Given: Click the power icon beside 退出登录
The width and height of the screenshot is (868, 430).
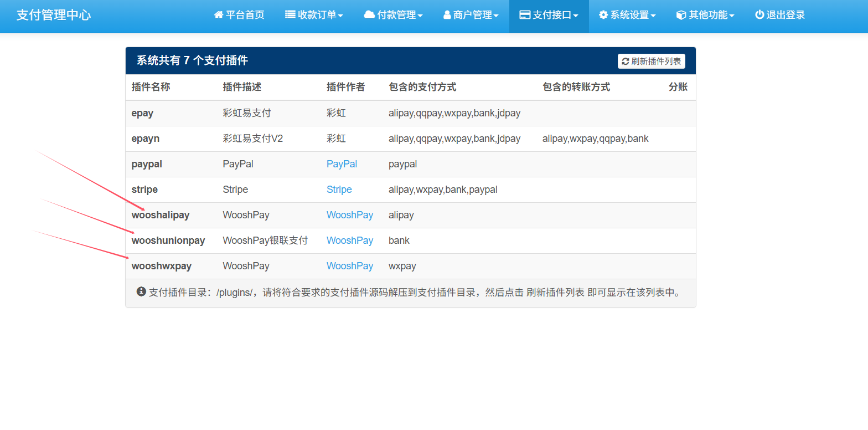Looking at the screenshot, I should tap(759, 15).
